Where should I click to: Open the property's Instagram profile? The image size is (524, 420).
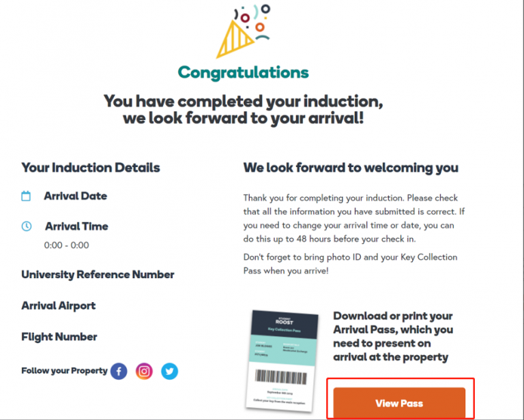[x=144, y=371]
